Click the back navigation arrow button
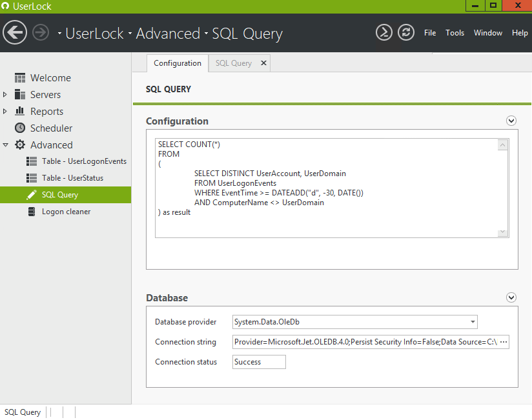Image resolution: width=532 pixels, height=420 pixels. [x=15, y=32]
